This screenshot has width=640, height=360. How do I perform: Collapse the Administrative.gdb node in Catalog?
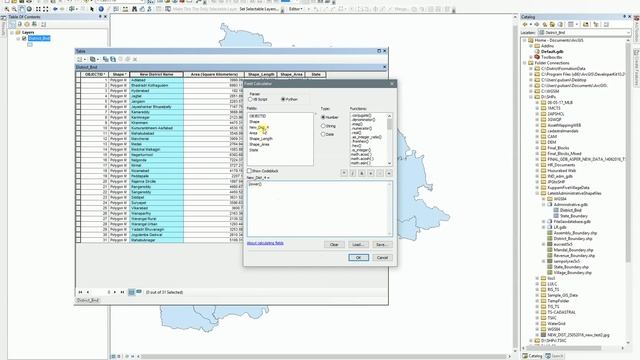pos(544,204)
